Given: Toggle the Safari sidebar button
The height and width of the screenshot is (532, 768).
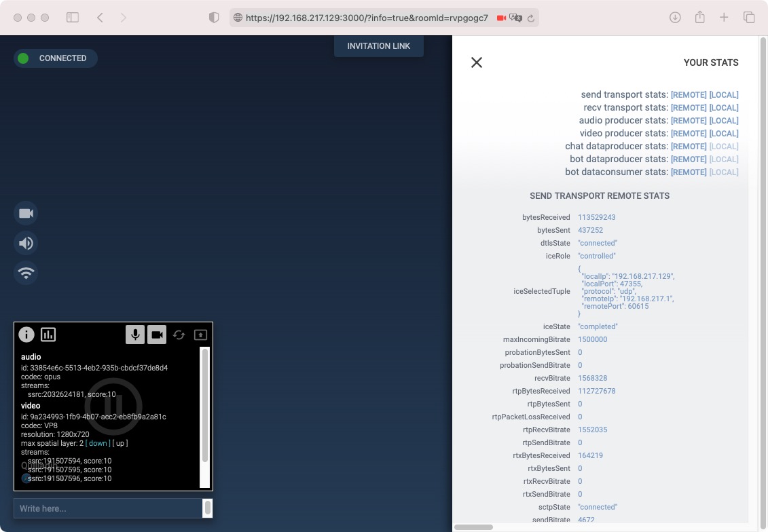Looking at the screenshot, I should [x=73, y=18].
